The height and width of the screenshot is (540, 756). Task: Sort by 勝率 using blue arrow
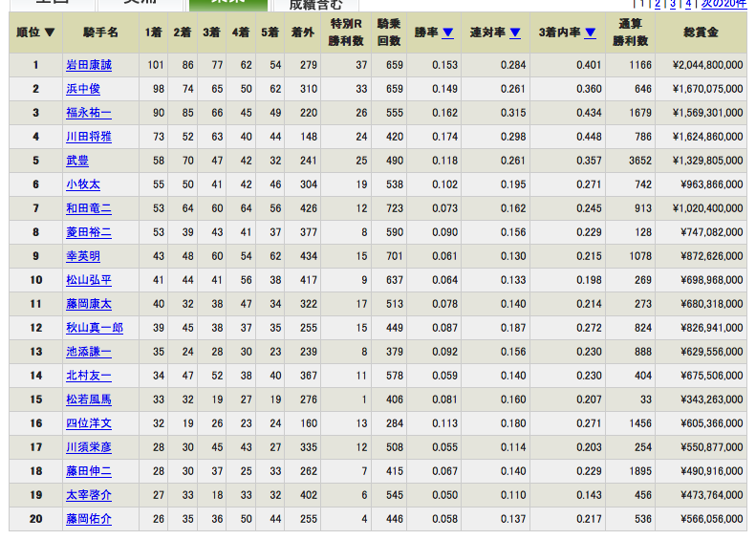[448, 32]
